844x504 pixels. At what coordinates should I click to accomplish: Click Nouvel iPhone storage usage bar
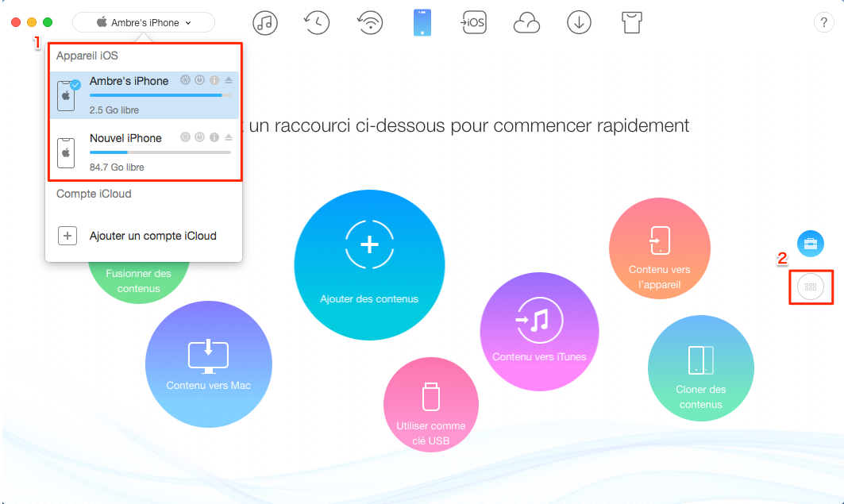tap(160, 152)
